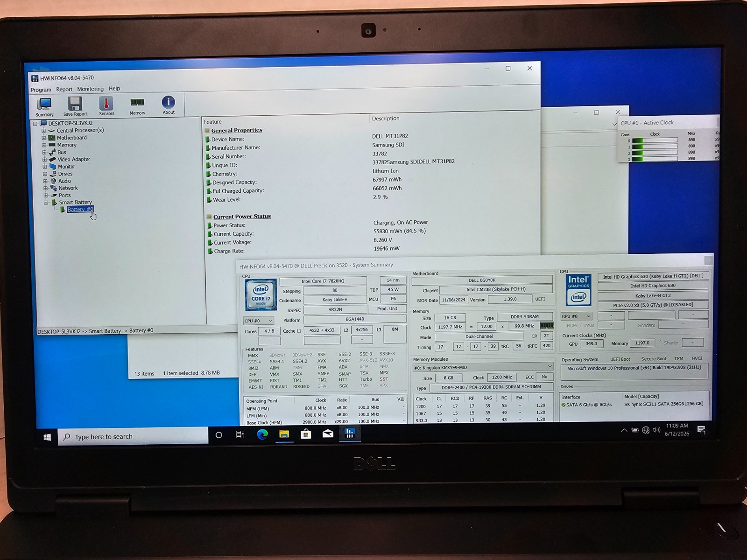Click the Description column header
This screenshot has width=747, height=560.
(x=386, y=119)
